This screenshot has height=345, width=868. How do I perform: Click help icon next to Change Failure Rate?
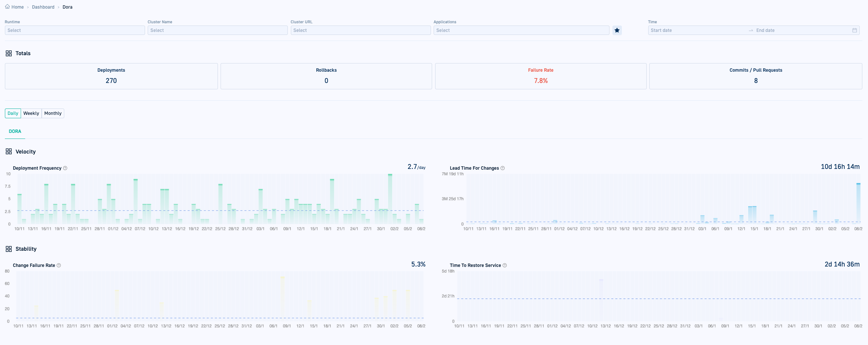click(59, 265)
